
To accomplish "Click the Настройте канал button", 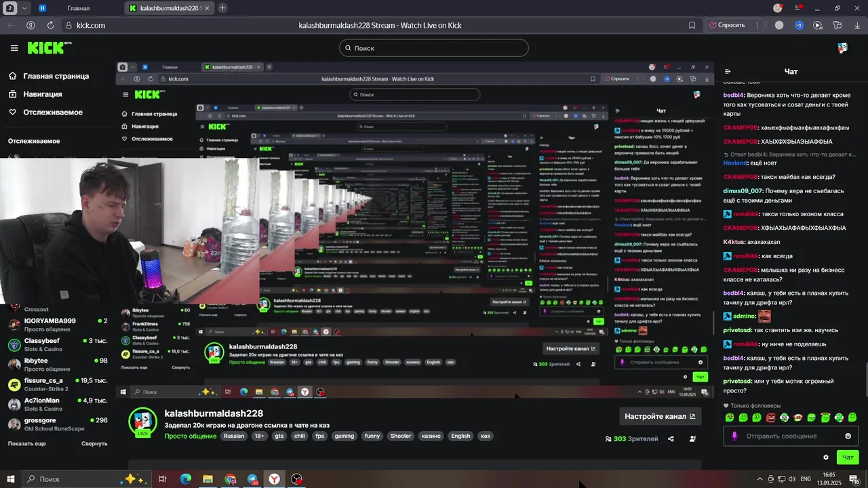I will 660,416.
